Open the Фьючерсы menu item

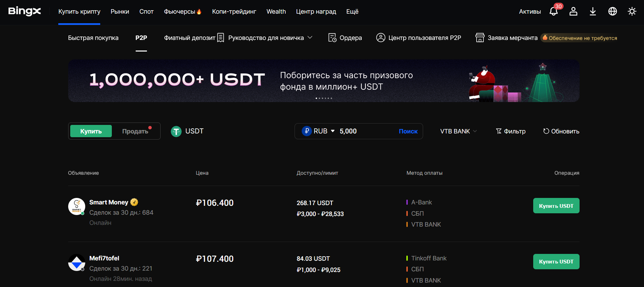click(x=182, y=12)
